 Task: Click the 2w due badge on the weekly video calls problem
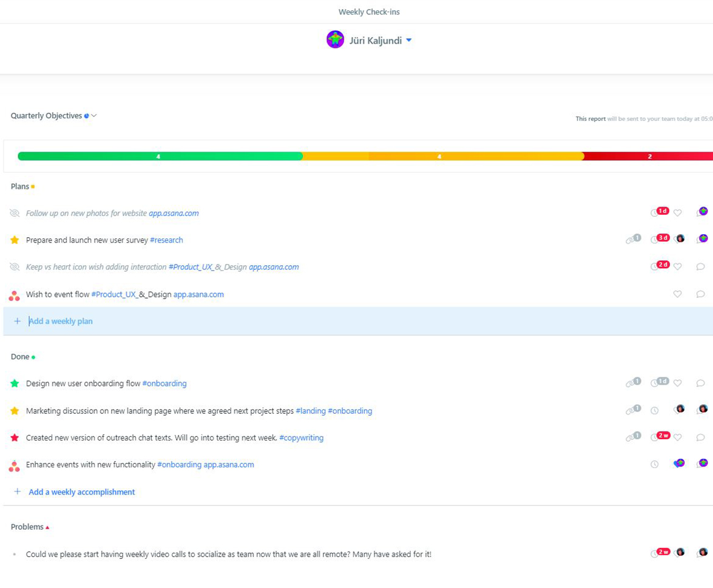pyautogui.click(x=663, y=552)
